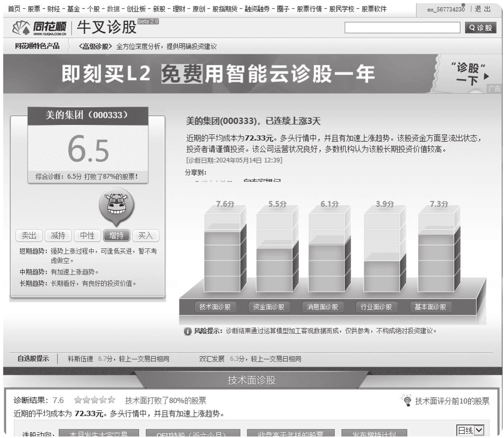Click the risk warning info icon
Screen dimensions: 504x438
pyautogui.click(x=188, y=331)
